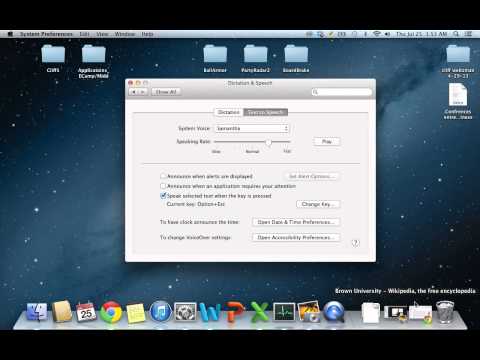Open Notification Center from the menu bar

(x=468, y=34)
